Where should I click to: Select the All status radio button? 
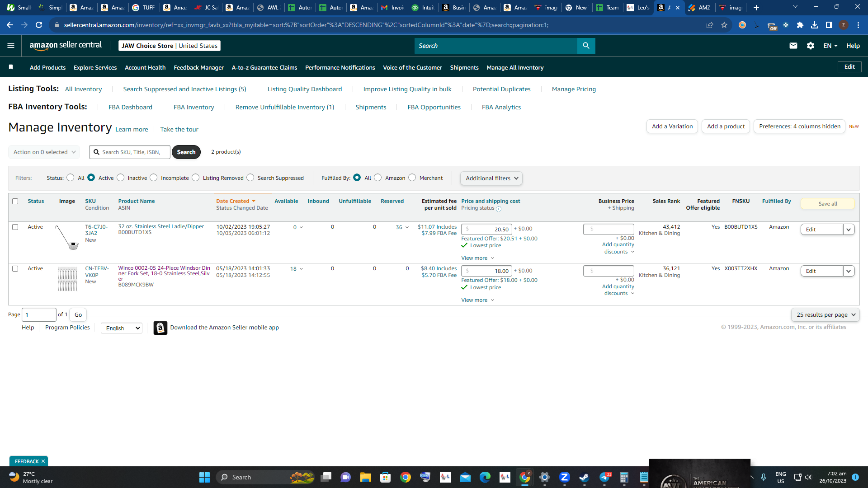[x=71, y=178]
